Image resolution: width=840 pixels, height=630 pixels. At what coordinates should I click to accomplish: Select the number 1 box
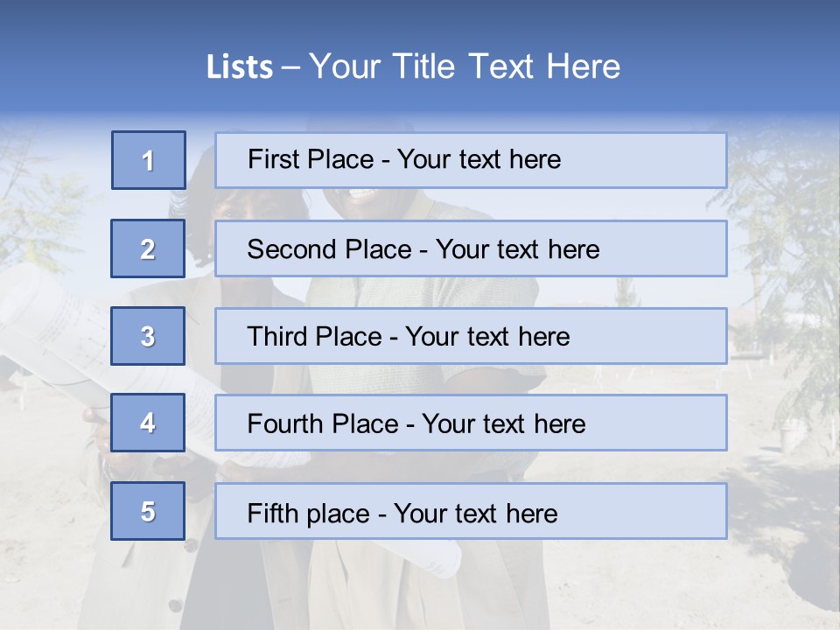coord(149,160)
